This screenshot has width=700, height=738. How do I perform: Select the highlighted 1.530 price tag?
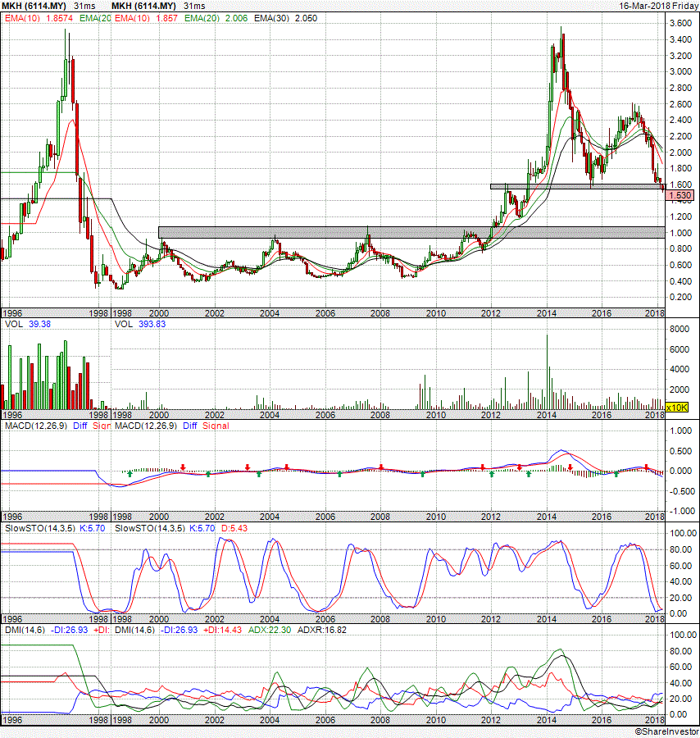pyautogui.click(x=681, y=196)
